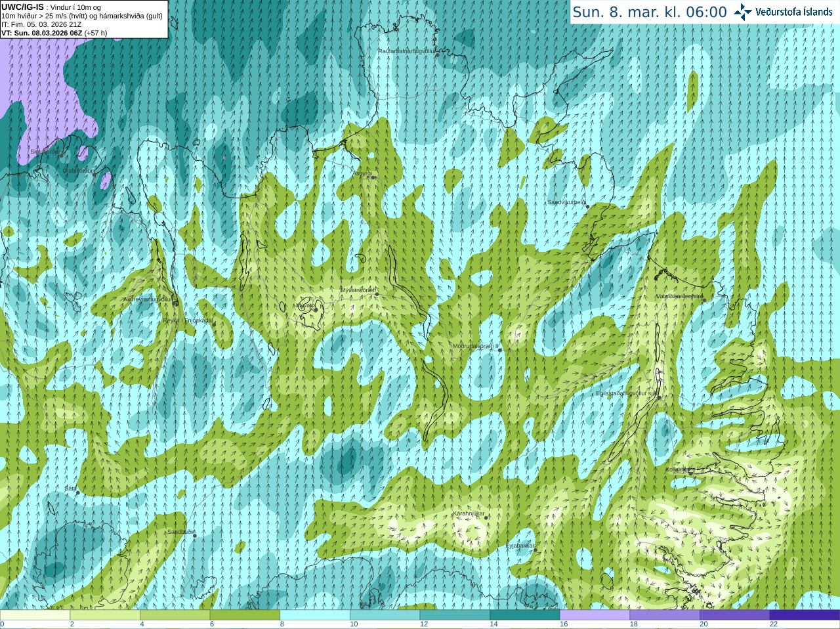The image size is (840, 629).
Task: Click the VT: Sun. 08.03.2026 06Z line
Action: pos(41,33)
